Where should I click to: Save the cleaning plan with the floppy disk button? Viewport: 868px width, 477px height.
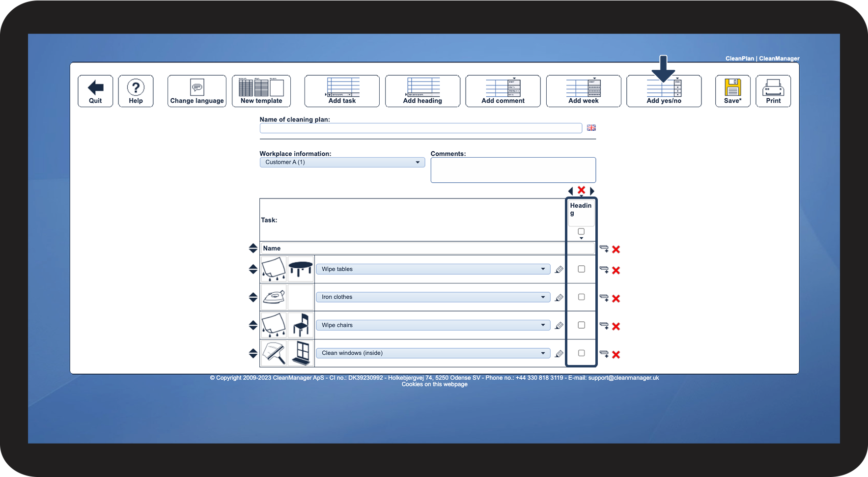pyautogui.click(x=733, y=91)
